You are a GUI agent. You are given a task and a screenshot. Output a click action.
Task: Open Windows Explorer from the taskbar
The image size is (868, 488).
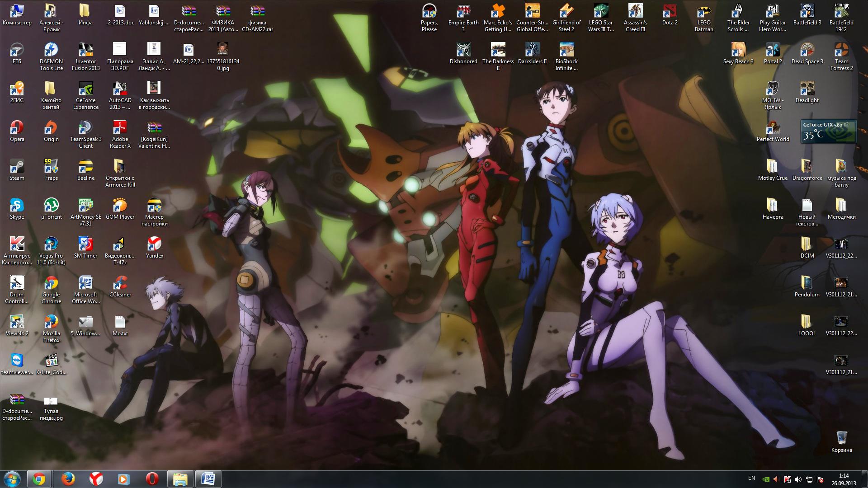180,479
